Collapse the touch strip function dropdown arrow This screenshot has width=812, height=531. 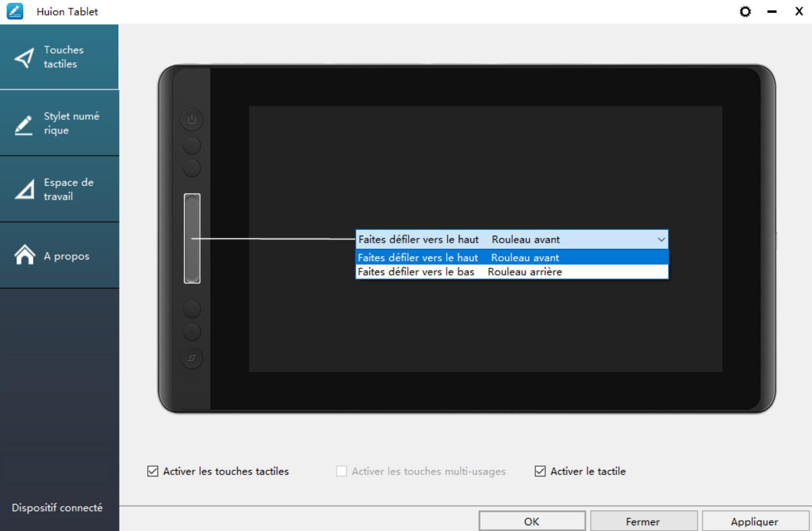point(661,240)
